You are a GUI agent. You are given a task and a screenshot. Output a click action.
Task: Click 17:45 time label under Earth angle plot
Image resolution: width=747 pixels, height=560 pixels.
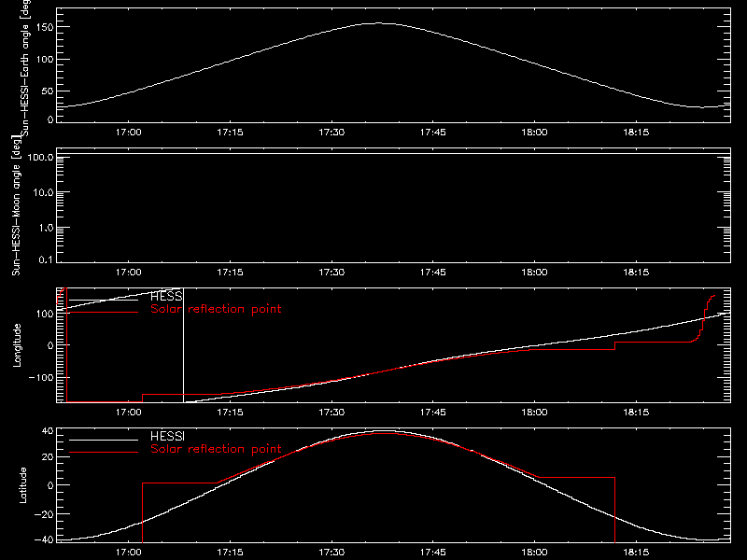pyautogui.click(x=433, y=133)
